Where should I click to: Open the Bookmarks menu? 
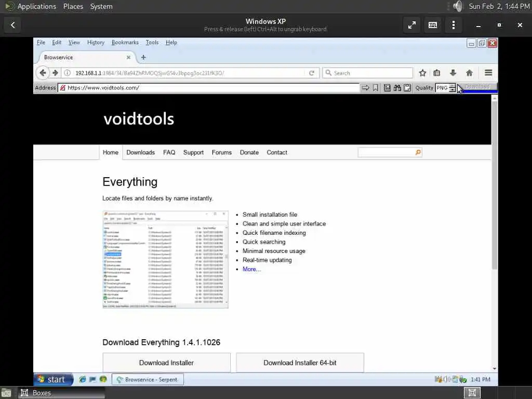125,43
